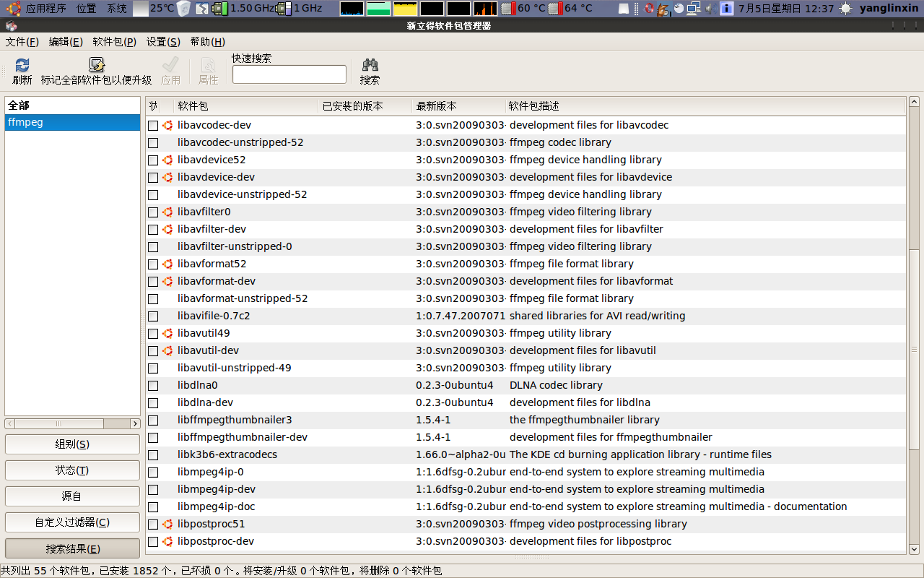Click the 源自 button
The height and width of the screenshot is (578, 924).
point(72,496)
